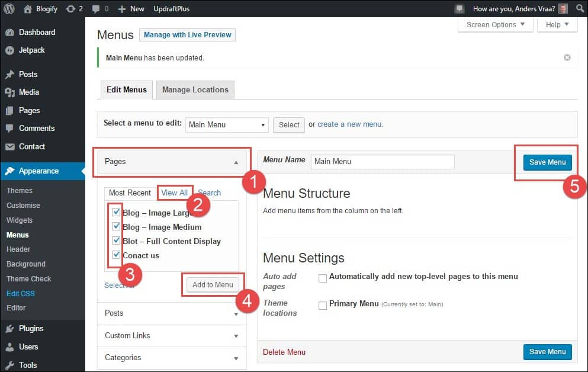Open the Screen Options dropdown
The height and width of the screenshot is (372, 588).
point(495,25)
